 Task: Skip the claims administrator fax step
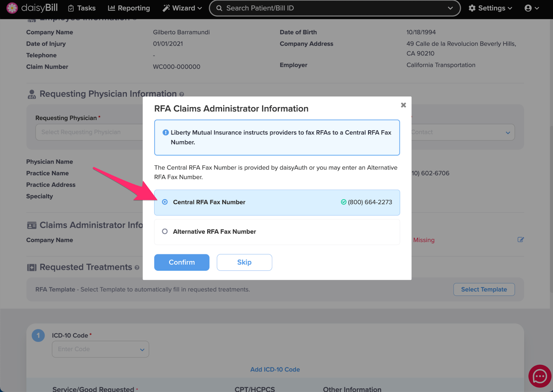click(244, 262)
